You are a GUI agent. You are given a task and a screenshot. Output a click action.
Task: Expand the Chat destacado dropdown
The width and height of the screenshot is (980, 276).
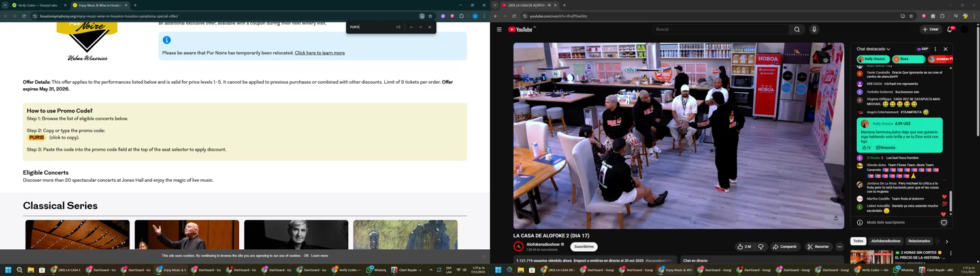(x=874, y=49)
